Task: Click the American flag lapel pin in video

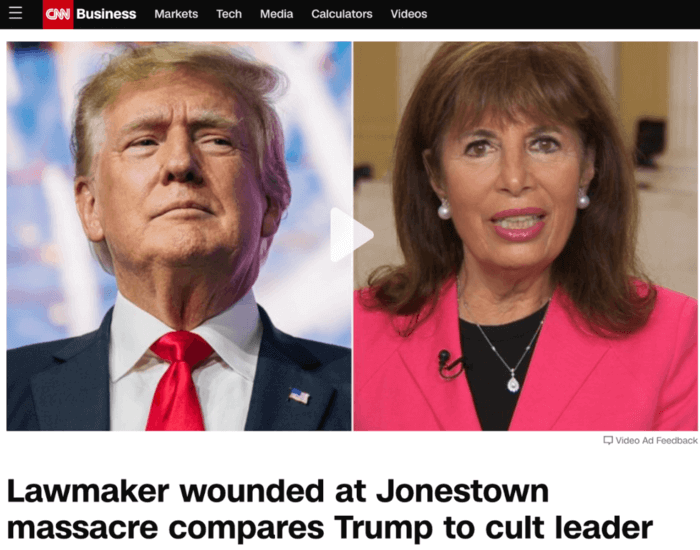Action: pos(299,396)
